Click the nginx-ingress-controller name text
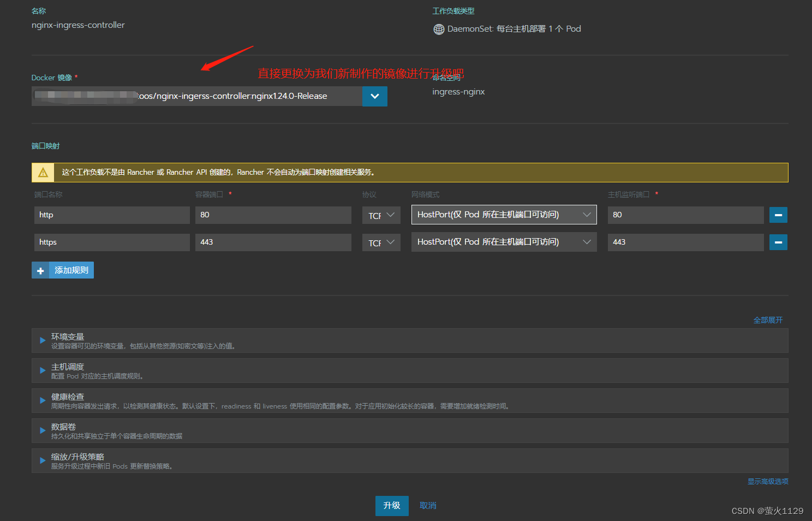The height and width of the screenshot is (521, 812). click(x=78, y=25)
